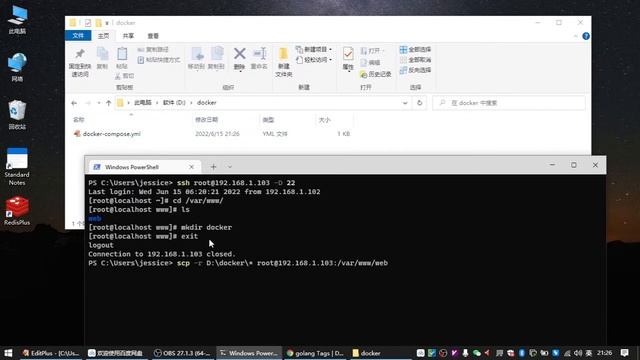Click 反向选择 (Invert selection)
Viewport: 640px width, 360px height.
[x=416, y=70]
